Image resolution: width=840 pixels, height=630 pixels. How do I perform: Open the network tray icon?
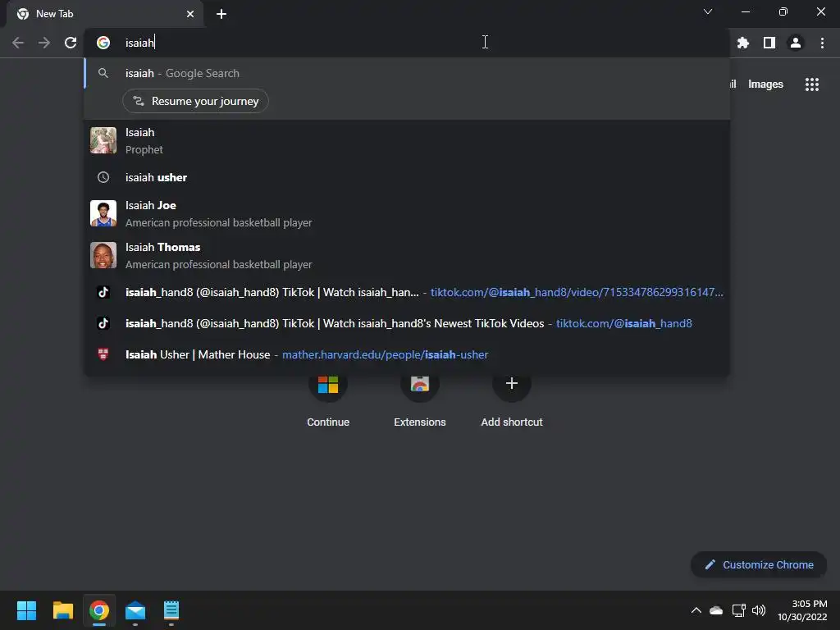(739, 610)
